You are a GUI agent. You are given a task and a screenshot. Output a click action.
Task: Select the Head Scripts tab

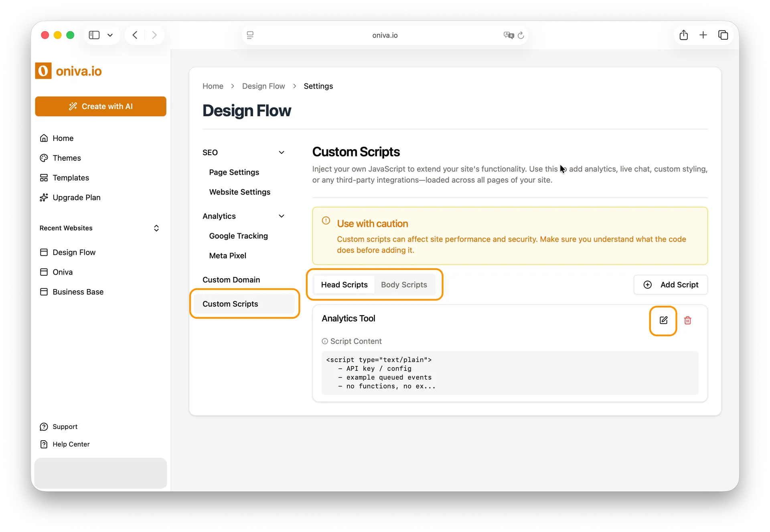[344, 285]
